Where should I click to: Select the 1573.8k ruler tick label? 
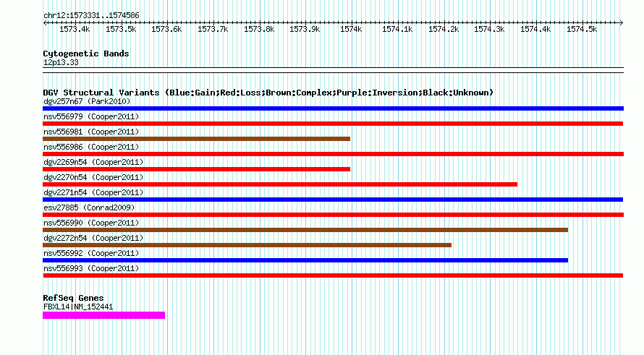(x=259, y=29)
